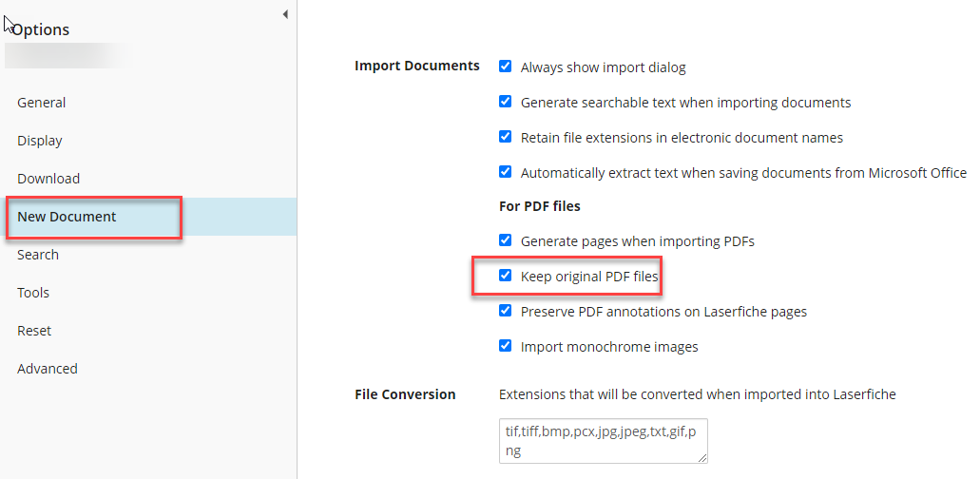Image resolution: width=980 pixels, height=479 pixels.
Task: Disable Preserve PDF annotations checkbox
Action: click(x=506, y=311)
